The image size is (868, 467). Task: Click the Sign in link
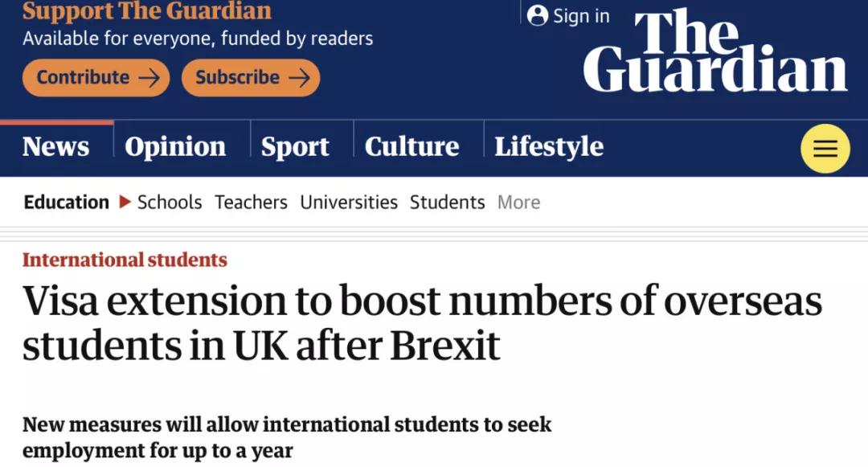click(581, 16)
